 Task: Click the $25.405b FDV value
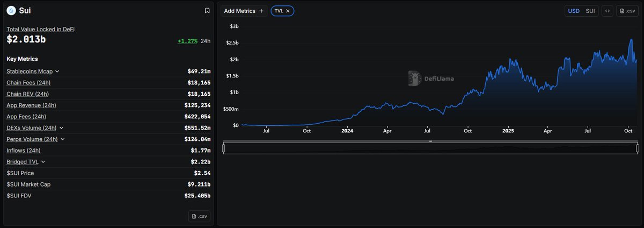pyautogui.click(x=197, y=196)
